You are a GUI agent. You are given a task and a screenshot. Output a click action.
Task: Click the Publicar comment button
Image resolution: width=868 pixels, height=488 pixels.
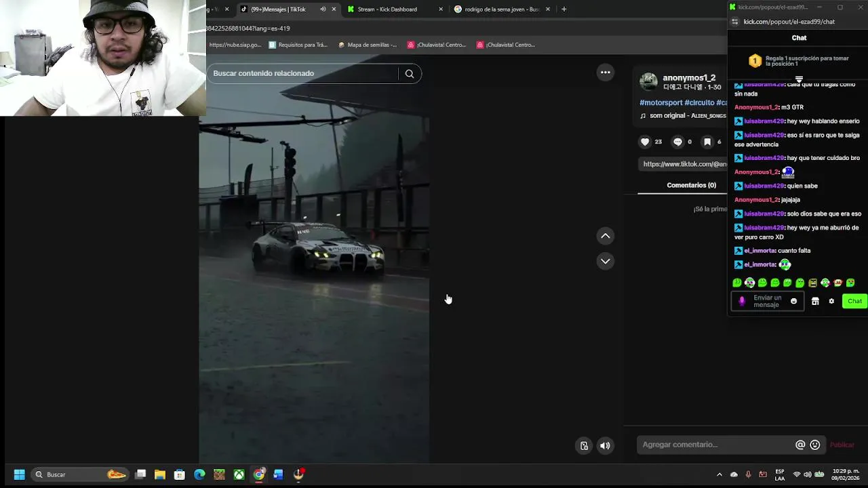[842, 445]
